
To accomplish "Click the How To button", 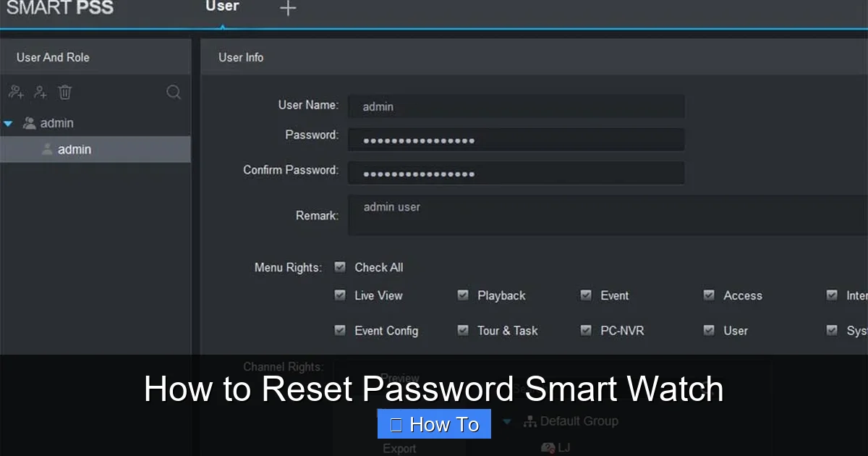I will [434, 423].
